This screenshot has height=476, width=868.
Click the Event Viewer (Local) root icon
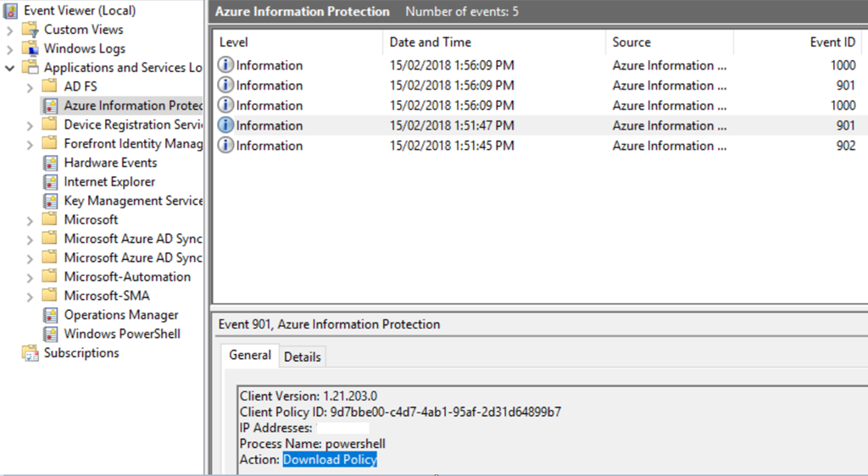pyautogui.click(x=11, y=11)
